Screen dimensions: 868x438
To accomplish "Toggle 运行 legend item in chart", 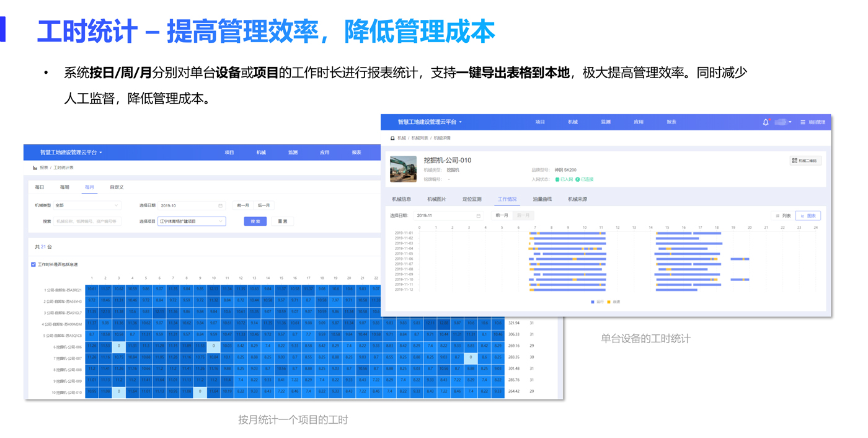I will pos(596,302).
